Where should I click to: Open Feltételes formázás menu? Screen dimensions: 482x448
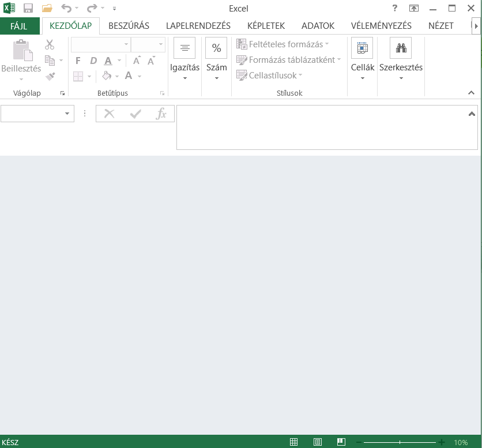tap(283, 44)
